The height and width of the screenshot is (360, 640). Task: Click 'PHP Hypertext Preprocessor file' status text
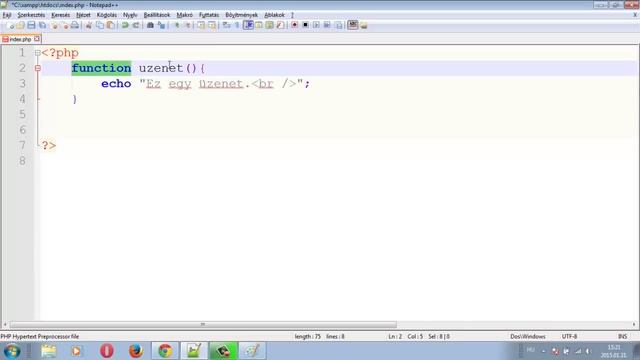pos(40,337)
